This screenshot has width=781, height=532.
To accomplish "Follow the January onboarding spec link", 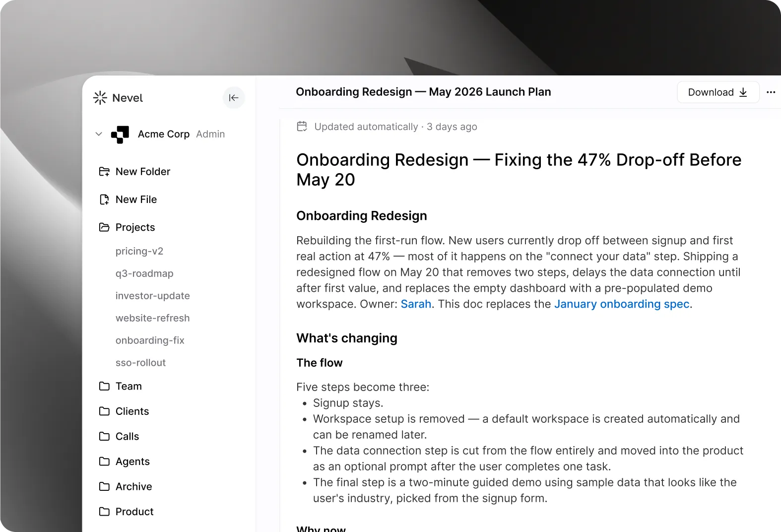I will coord(622,304).
